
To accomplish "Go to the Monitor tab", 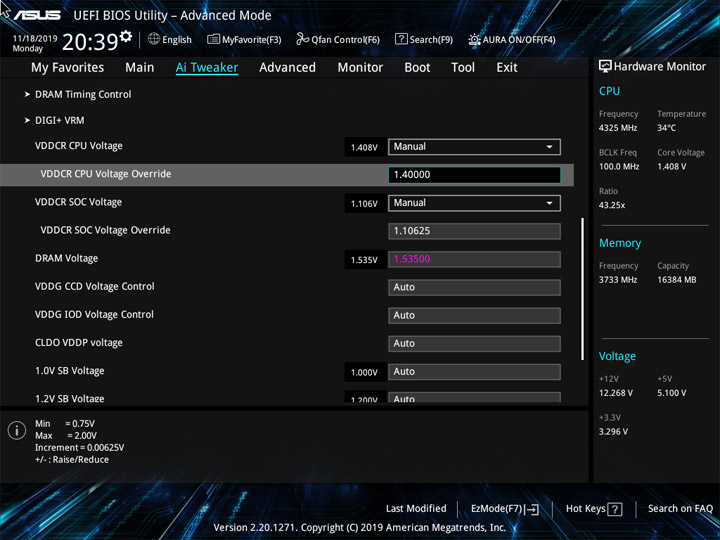I will click(x=360, y=68).
